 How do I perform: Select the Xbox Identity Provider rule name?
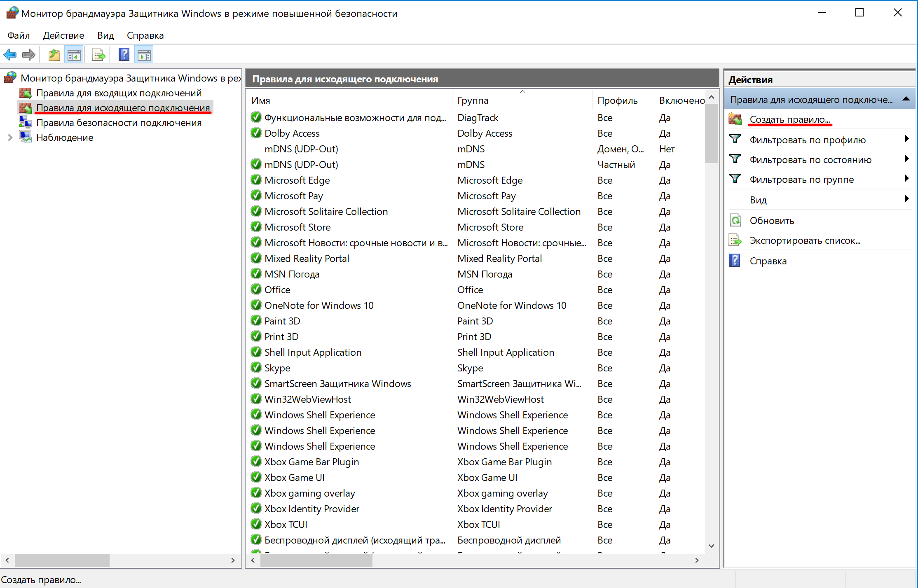pyautogui.click(x=312, y=509)
